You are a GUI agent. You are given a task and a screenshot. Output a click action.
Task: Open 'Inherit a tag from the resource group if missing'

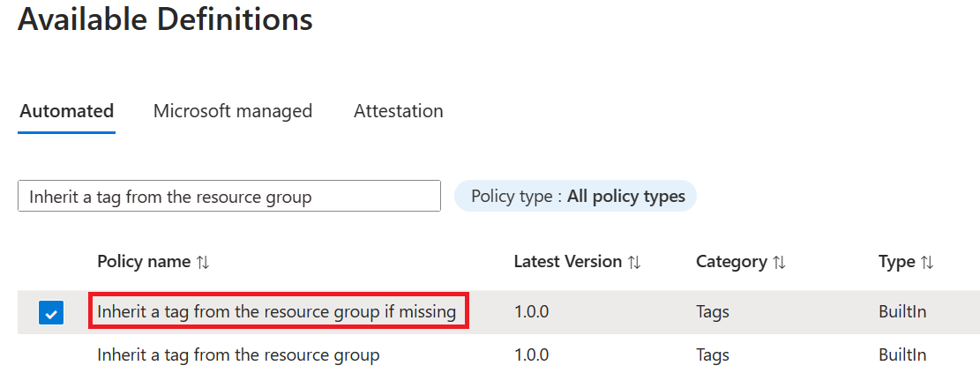point(277,312)
